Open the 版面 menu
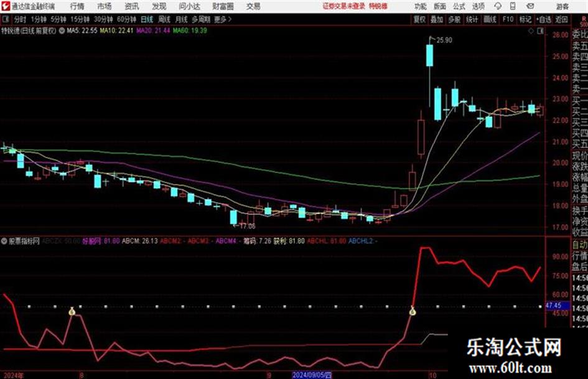The height and width of the screenshot is (379, 588). (x=440, y=6)
